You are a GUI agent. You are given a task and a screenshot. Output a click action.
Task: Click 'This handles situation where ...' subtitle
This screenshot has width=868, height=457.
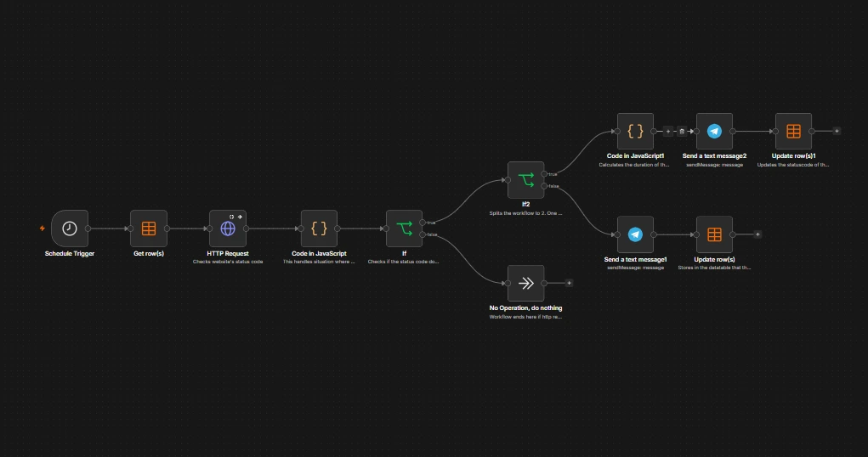pos(319,262)
